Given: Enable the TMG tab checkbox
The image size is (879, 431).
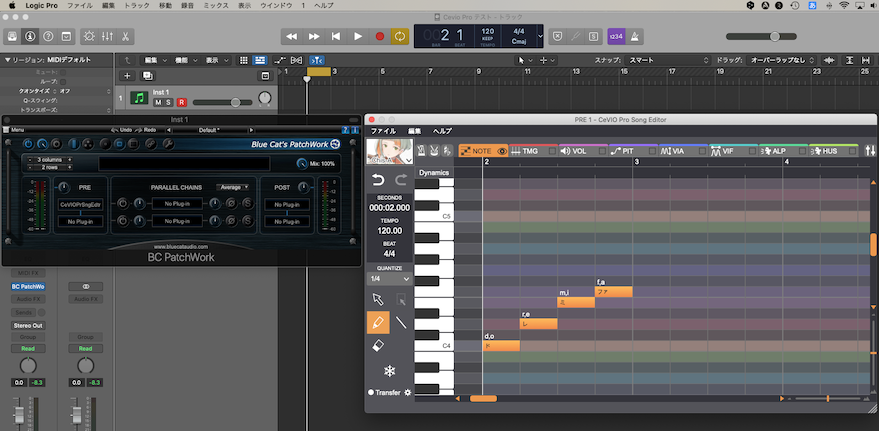Looking at the screenshot, I should coord(552,151).
